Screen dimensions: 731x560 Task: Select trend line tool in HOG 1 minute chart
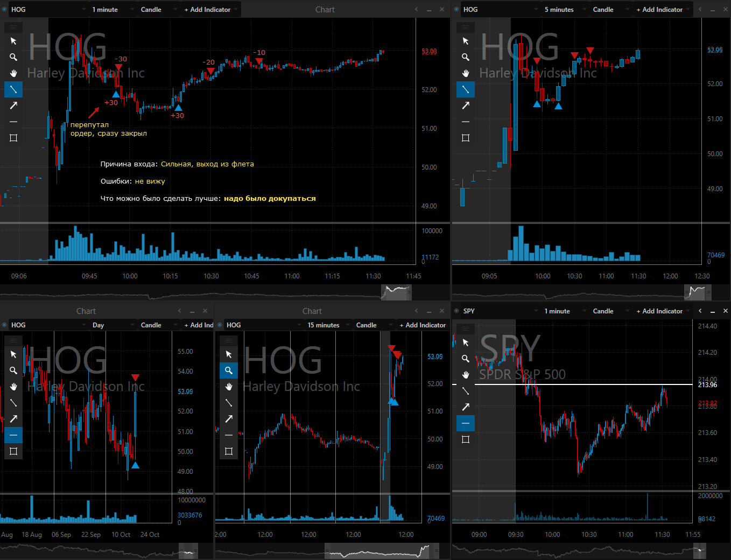coord(13,89)
